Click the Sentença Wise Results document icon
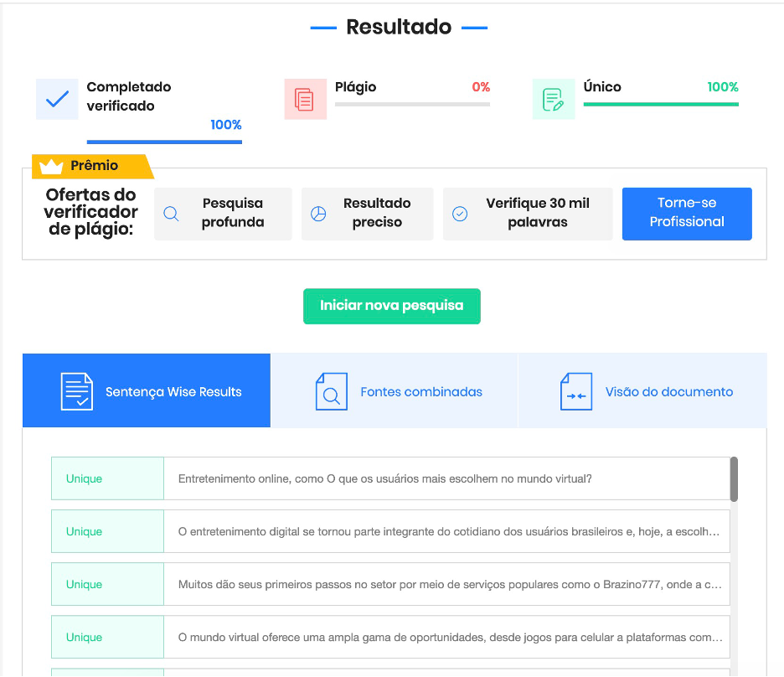 (x=77, y=391)
